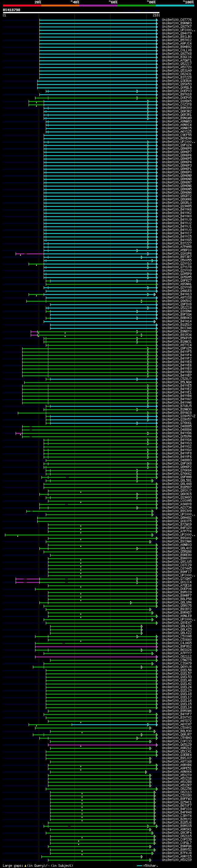The image size is (197, 868).
Task: Select hit label UniRef100_Q19A85
Action: pos(176,206)
